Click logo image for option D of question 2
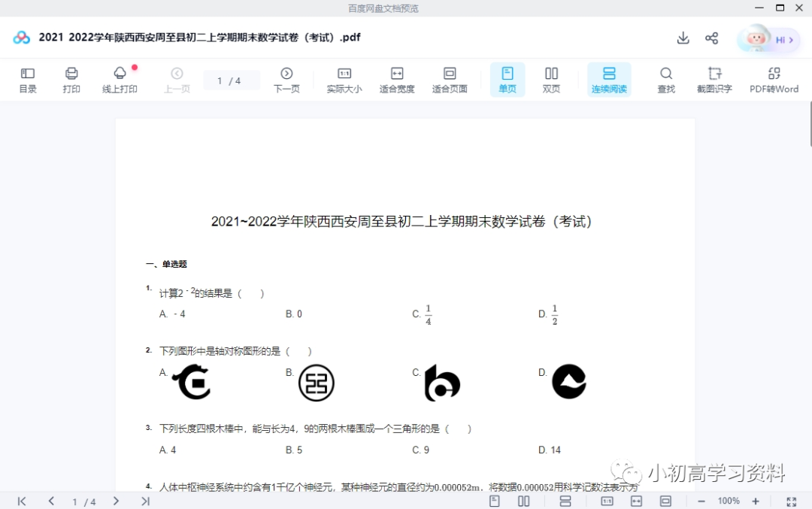The width and height of the screenshot is (812, 509). click(x=569, y=382)
